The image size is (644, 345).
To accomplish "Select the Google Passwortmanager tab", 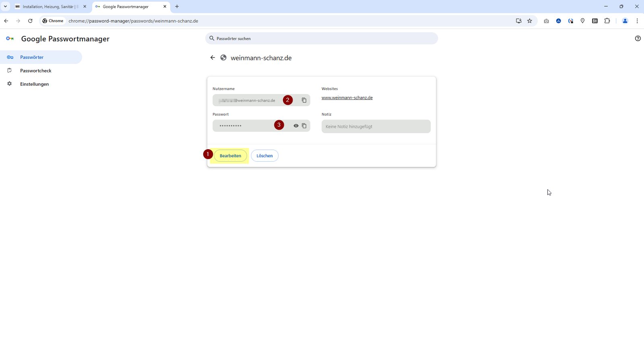I will [131, 6].
